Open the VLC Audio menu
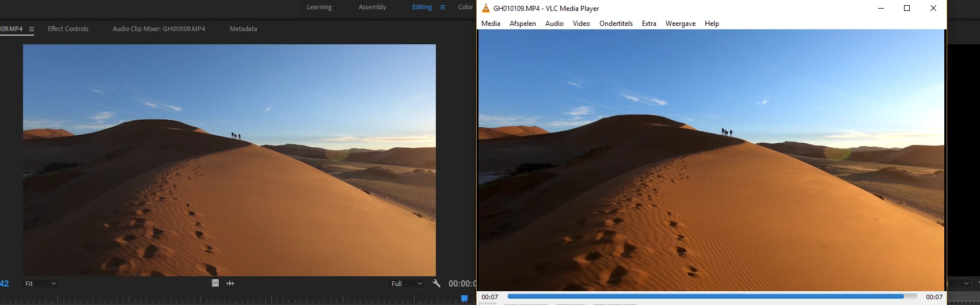This screenshot has height=305, width=980. tap(554, 24)
